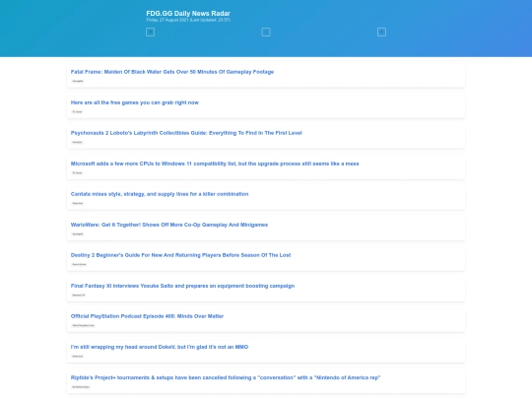Click the source tag under the WarioWare headline

[x=78, y=233]
